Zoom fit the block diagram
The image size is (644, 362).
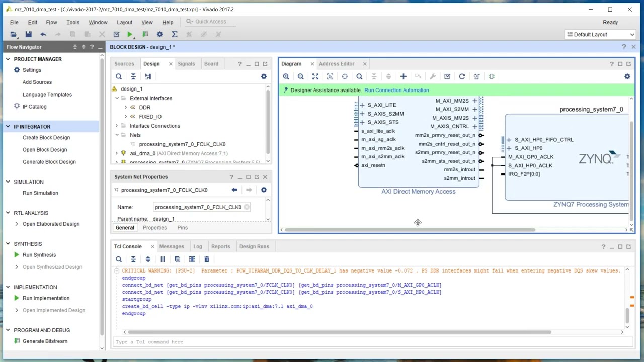point(315,76)
